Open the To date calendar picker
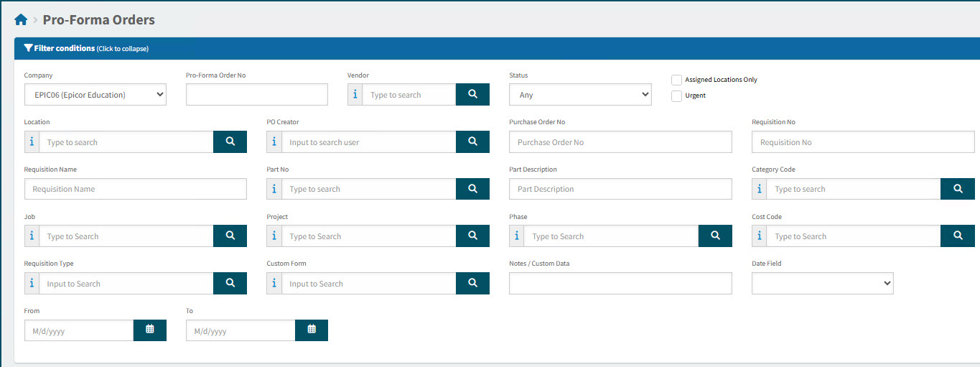The image size is (980, 367). pyautogui.click(x=312, y=330)
